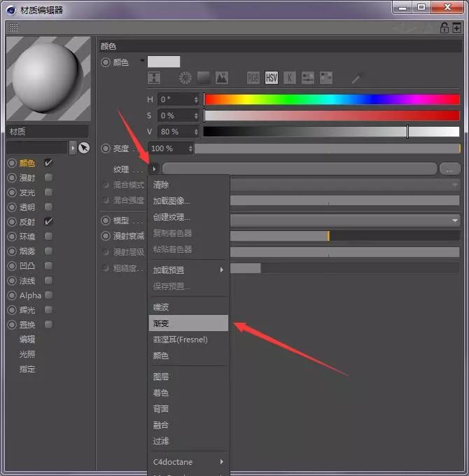Enable the Alpha channel checkbox
Image resolution: width=469 pixels, height=476 pixels.
(48, 295)
